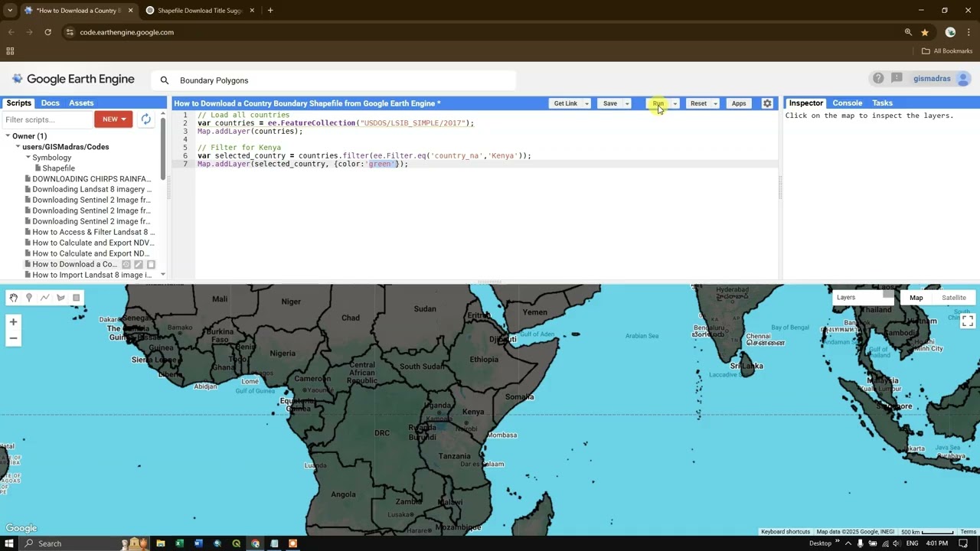Click the Filter scripts input field
Screen dimensions: 980x551
(47, 119)
